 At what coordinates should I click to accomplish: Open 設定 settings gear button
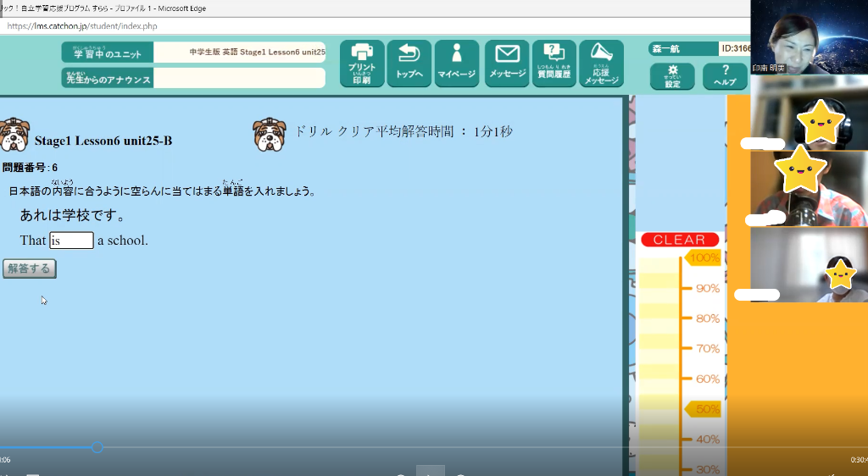pyautogui.click(x=672, y=76)
